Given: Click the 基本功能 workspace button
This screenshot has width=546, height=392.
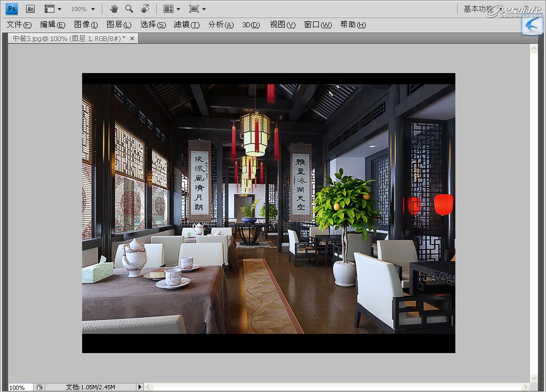Looking at the screenshot, I should pyautogui.click(x=478, y=9).
